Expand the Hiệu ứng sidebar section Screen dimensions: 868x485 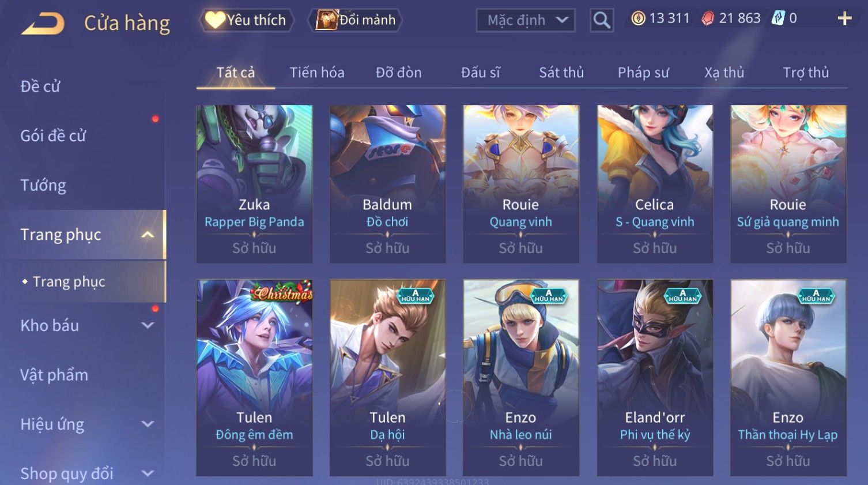(148, 424)
